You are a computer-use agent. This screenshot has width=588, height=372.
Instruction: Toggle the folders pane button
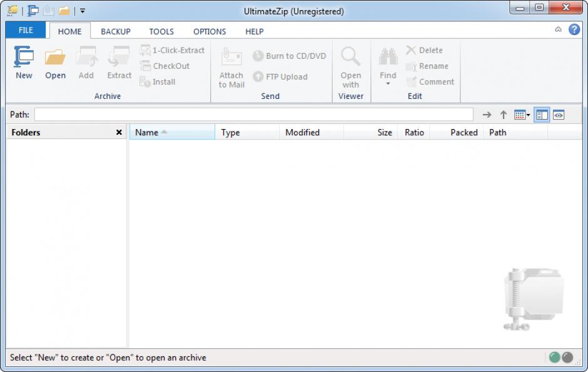[542, 115]
